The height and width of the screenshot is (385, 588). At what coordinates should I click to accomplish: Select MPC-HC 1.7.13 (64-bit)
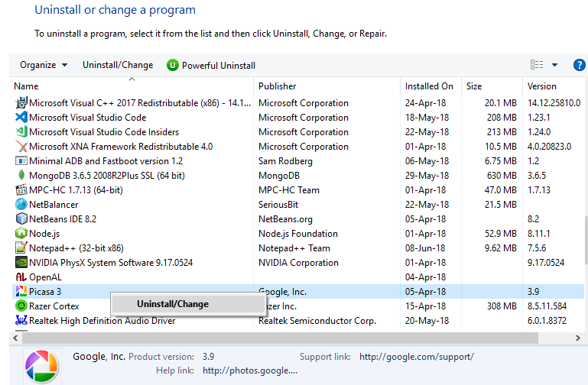(x=76, y=190)
